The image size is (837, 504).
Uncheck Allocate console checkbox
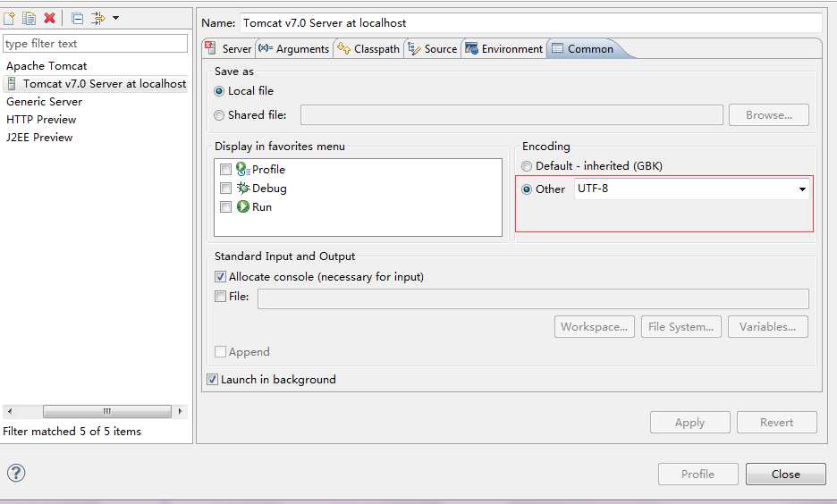221,276
